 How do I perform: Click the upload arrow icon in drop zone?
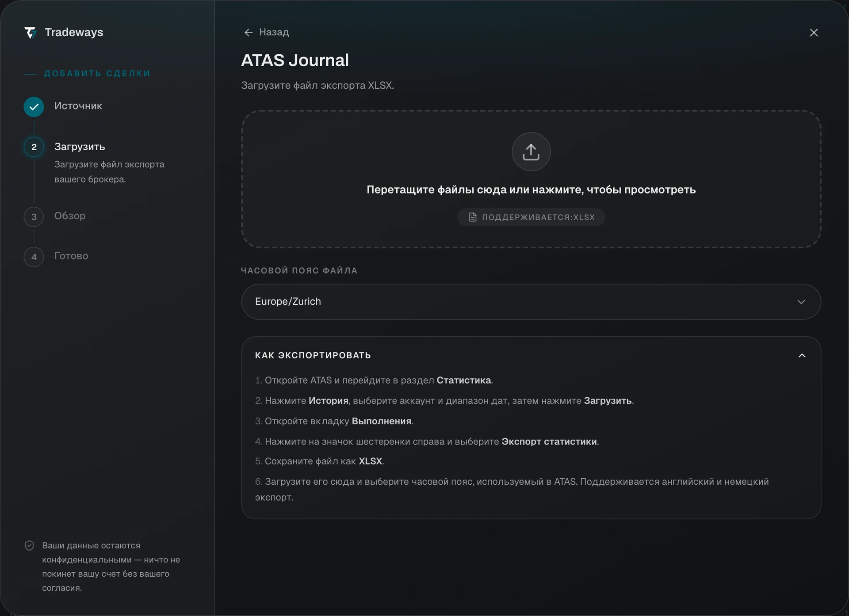pyautogui.click(x=531, y=152)
